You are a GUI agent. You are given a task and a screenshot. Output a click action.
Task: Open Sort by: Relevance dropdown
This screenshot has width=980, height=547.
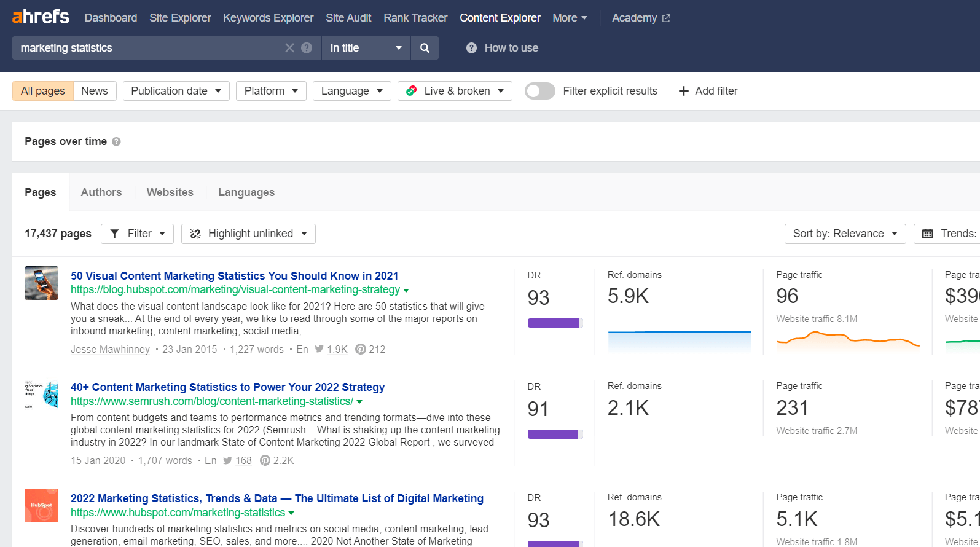click(845, 234)
